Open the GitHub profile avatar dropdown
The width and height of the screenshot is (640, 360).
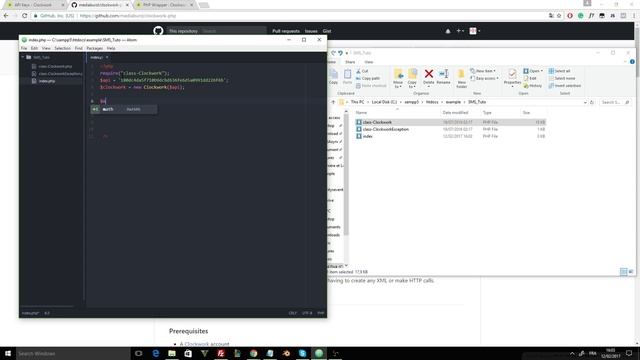[x=474, y=31]
